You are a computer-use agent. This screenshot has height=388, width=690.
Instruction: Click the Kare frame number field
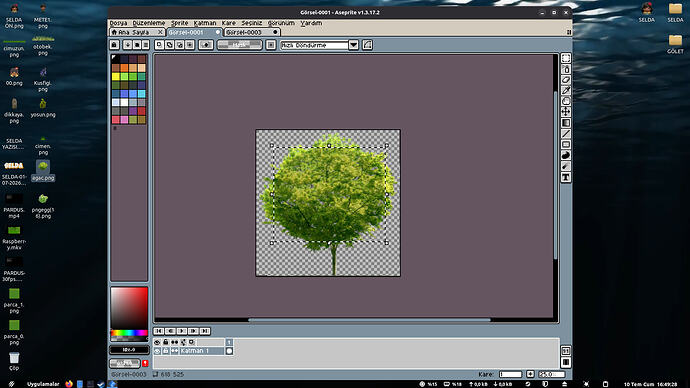(x=510, y=374)
